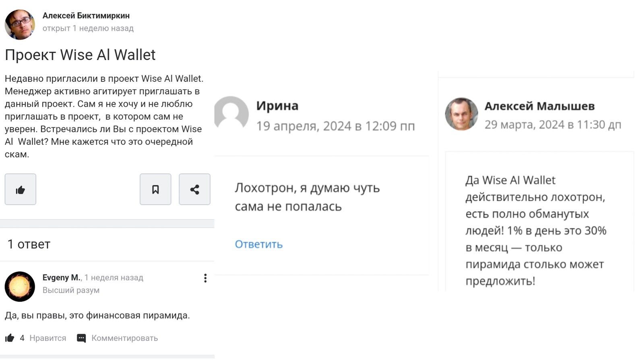Viewport: 644px width, 362px height.
Task: Click 'Комментировать' under Evgeny's answer
Action: click(x=125, y=338)
